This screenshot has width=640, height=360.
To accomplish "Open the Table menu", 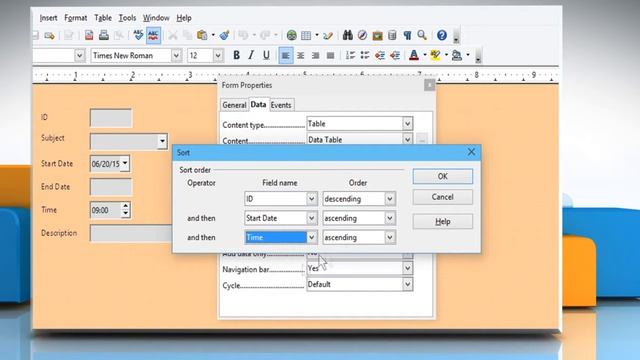I will [x=103, y=18].
